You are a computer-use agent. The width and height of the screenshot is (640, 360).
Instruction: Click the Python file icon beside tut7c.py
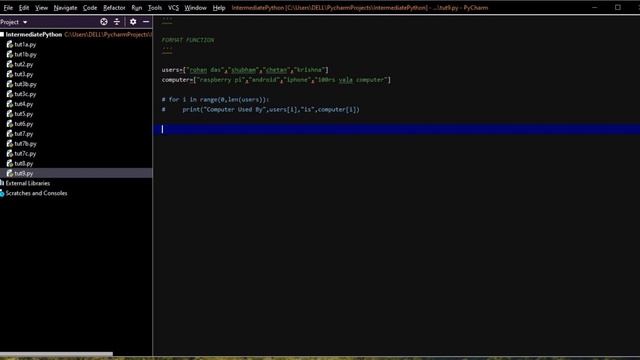click(10, 153)
